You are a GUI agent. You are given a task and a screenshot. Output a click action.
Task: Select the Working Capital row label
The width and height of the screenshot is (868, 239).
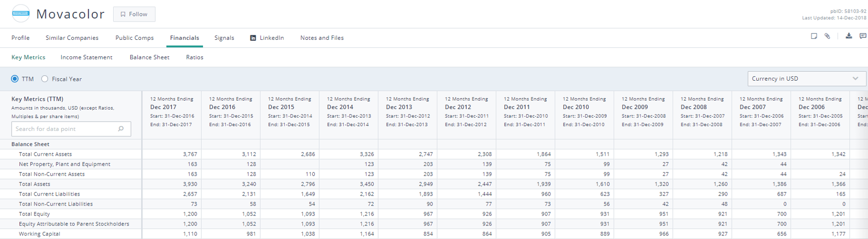click(39, 234)
